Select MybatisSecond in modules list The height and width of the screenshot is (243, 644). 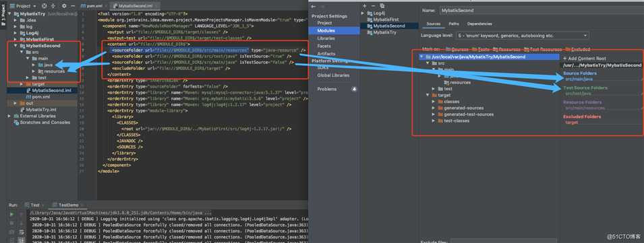[x=389, y=26]
